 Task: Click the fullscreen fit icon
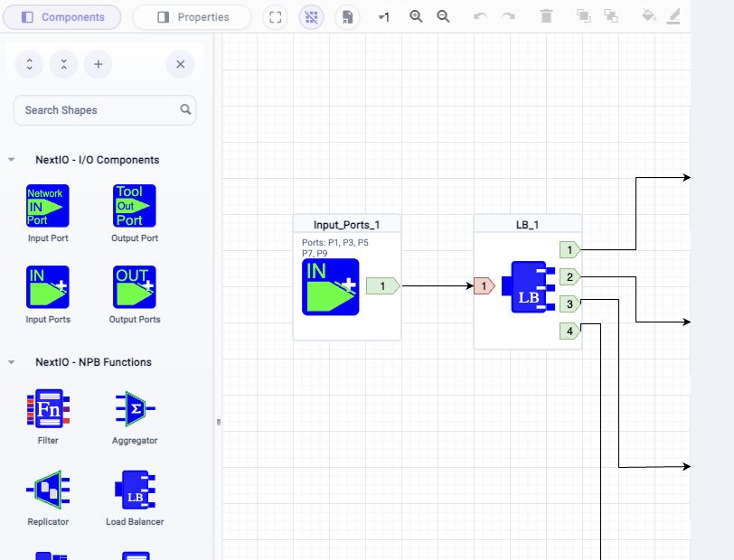[275, 17]
